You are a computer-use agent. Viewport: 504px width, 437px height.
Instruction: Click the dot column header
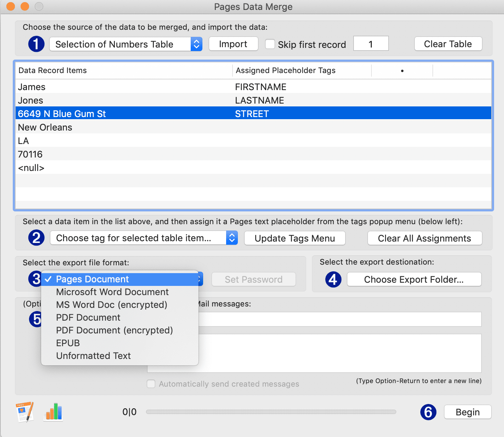(402, 71)
